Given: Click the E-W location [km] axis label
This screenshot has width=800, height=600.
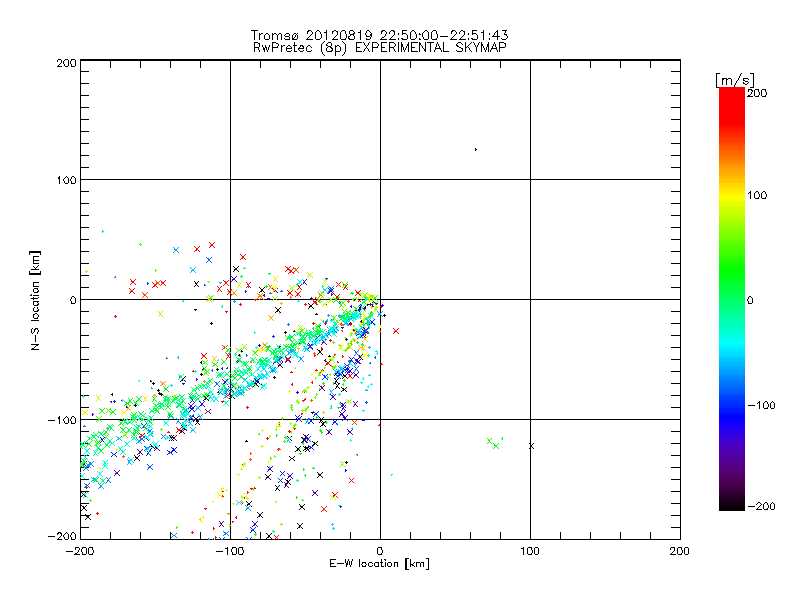Looking at the screenshot, I should point(379,564).
